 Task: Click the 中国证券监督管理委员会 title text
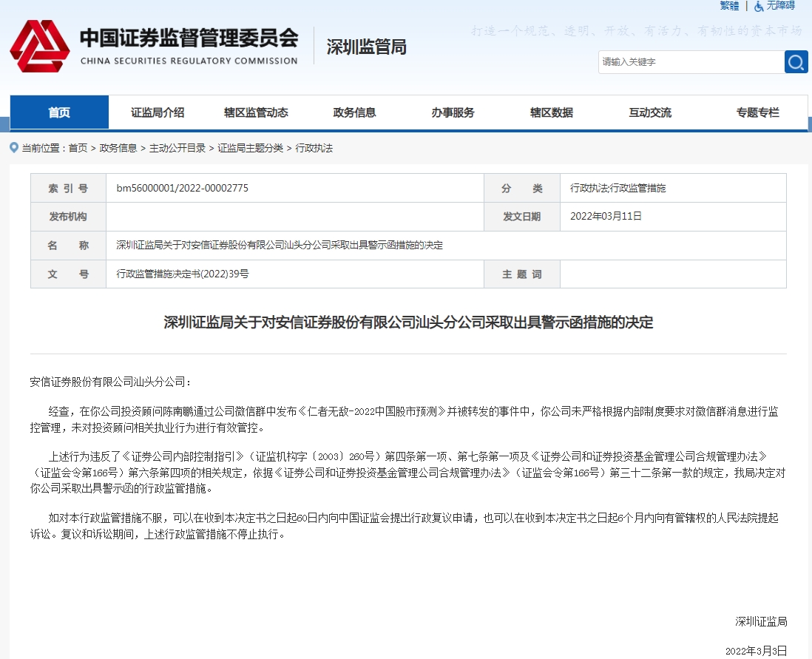click(x=189, y=38)
